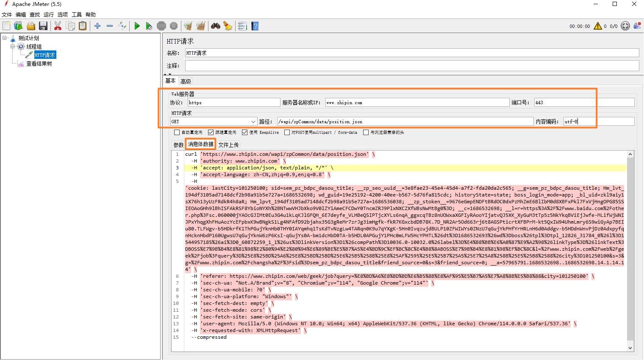Screen dimensions: 644x360
Task: Click the 内容编码 field with utf-8
Action: [x=599, y=122]
